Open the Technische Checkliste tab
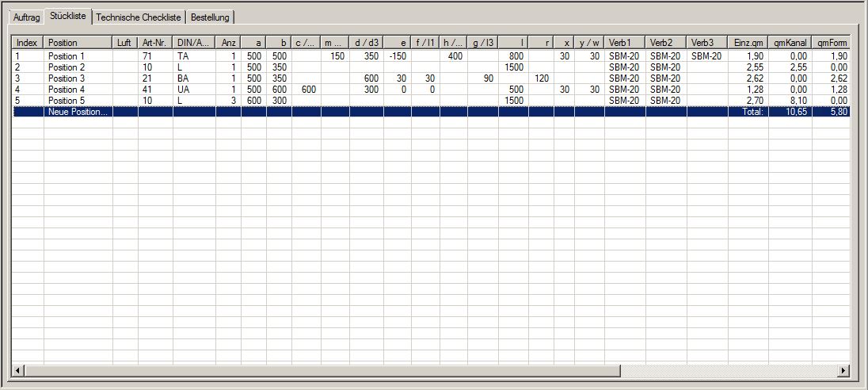The width and height of the screenshot is (868, 390). click(x=139, y=17)
